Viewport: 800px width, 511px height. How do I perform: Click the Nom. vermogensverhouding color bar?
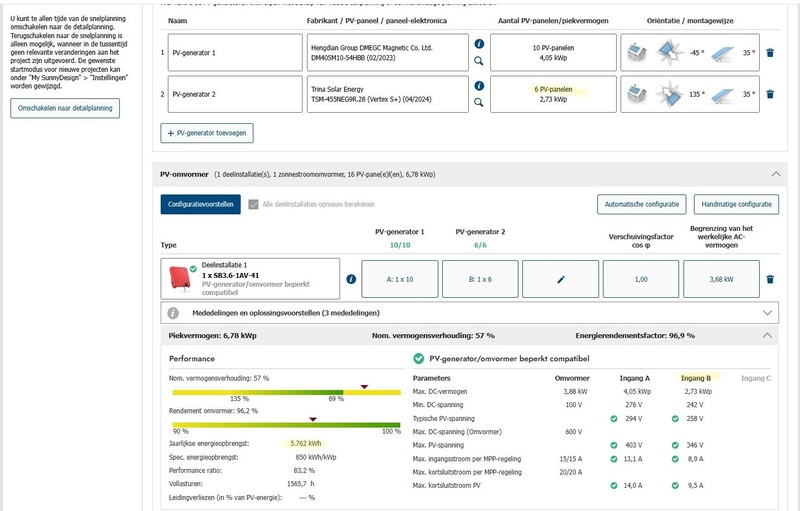[x=286, y=392]
